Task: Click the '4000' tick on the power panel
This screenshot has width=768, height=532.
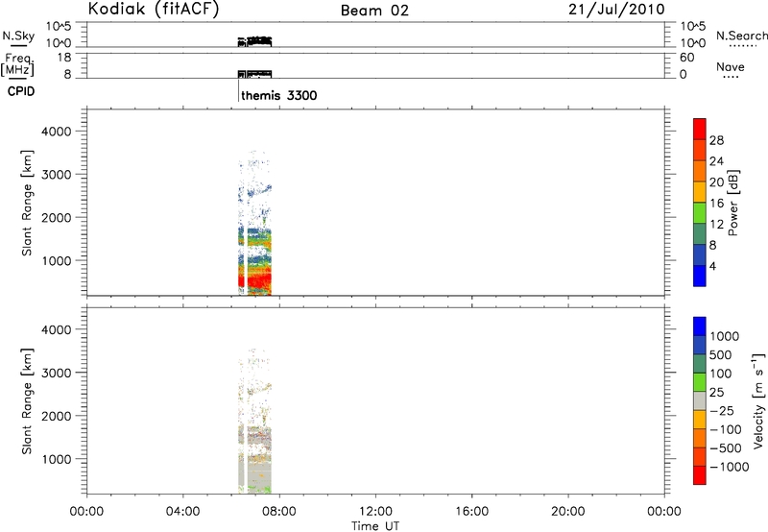Action: pyautogui.click(x=57, y=132)
